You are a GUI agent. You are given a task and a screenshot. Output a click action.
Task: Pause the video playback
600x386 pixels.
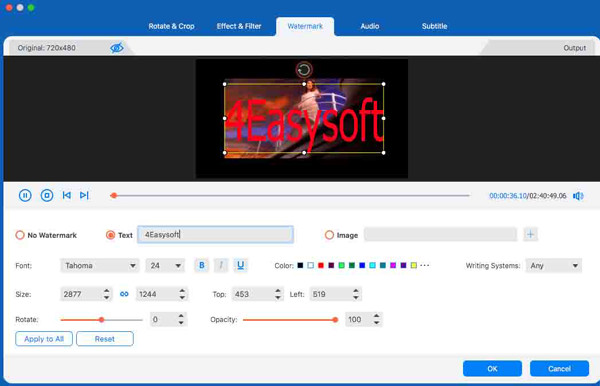[25, 195]
